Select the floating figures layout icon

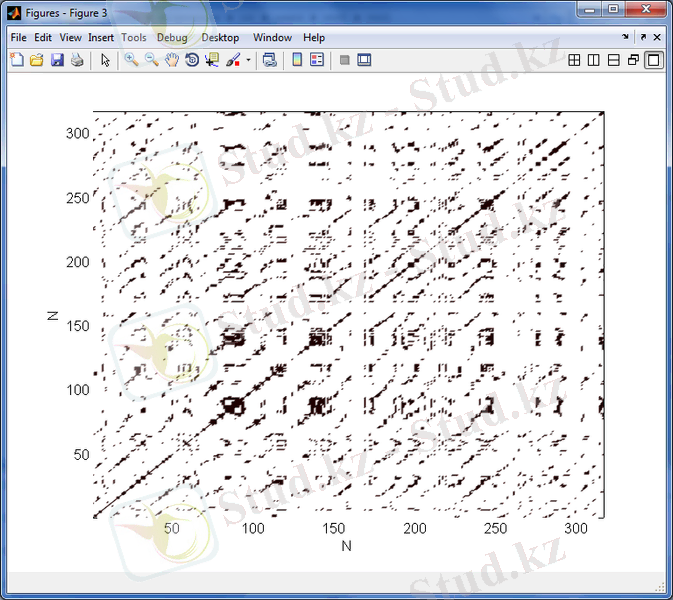click(634, 60)
